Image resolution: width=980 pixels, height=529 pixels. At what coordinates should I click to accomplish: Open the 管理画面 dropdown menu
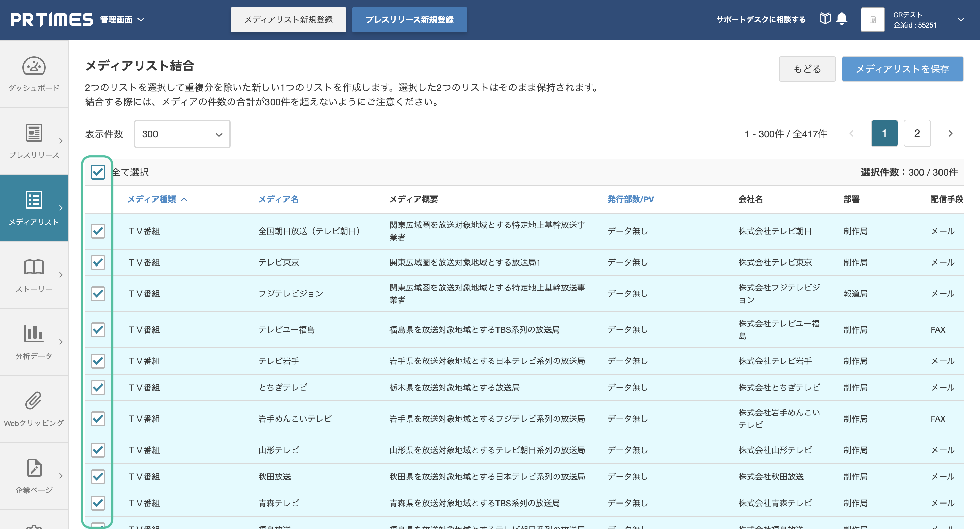tap(122, 19)
